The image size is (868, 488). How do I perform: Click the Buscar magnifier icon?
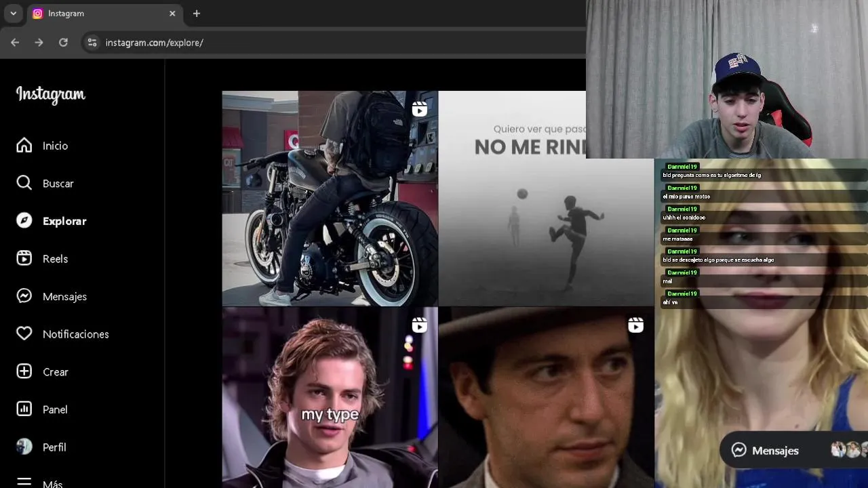tap(24, 183)
